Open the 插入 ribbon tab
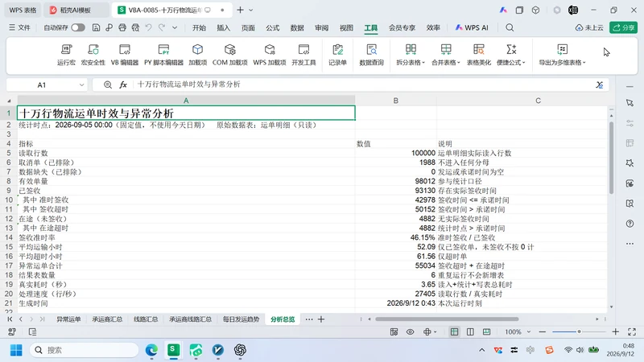Viewport: 644px width, 362px height. pos(224,27)
